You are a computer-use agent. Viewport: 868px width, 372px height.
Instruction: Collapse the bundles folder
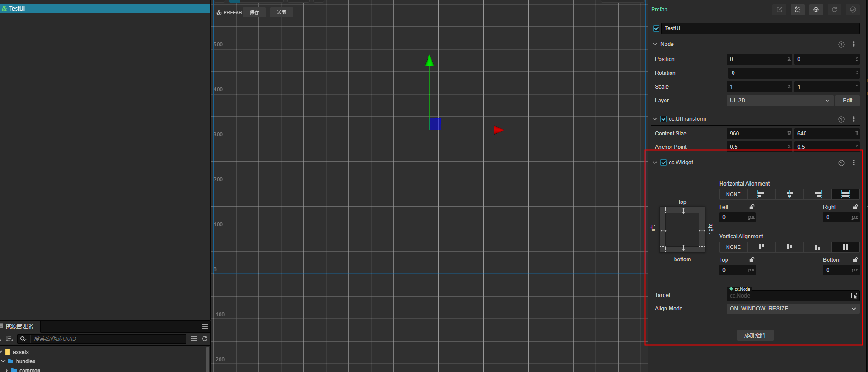(3, 361)
